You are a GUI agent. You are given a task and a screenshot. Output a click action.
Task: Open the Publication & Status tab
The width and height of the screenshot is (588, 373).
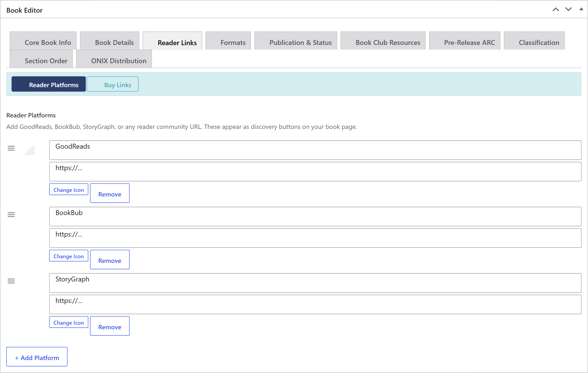coord(296,41)
